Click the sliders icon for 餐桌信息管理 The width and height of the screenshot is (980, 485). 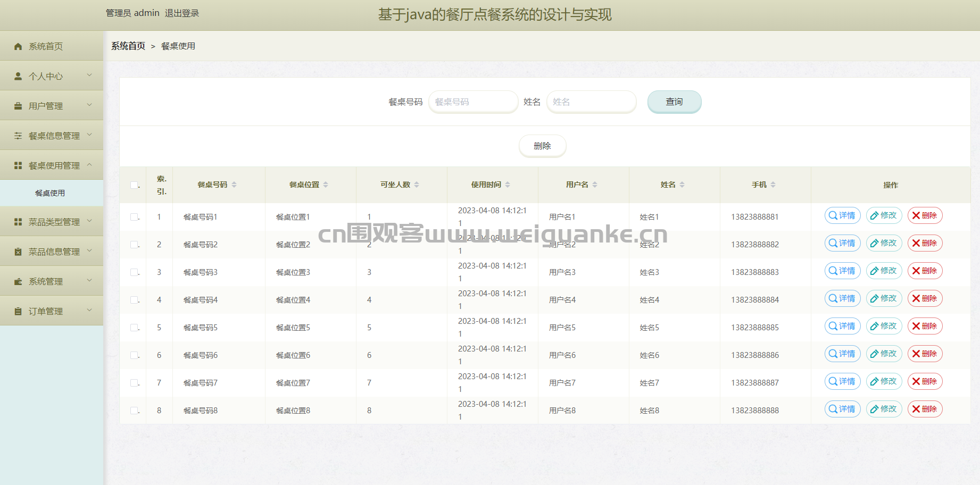(18, 136)
